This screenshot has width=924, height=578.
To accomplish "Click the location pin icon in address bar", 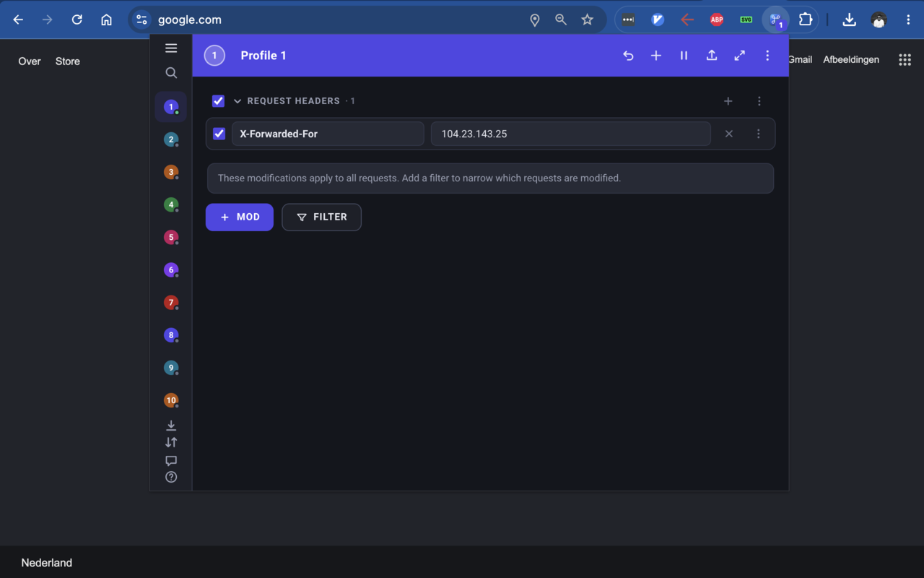I will pyautogui.click(x=535, y=20).
